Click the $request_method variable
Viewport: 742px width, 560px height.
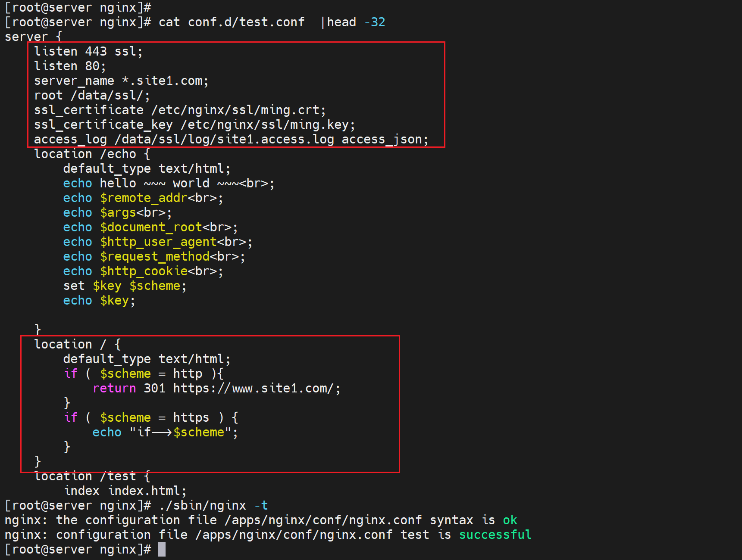(x=155, y=257)
